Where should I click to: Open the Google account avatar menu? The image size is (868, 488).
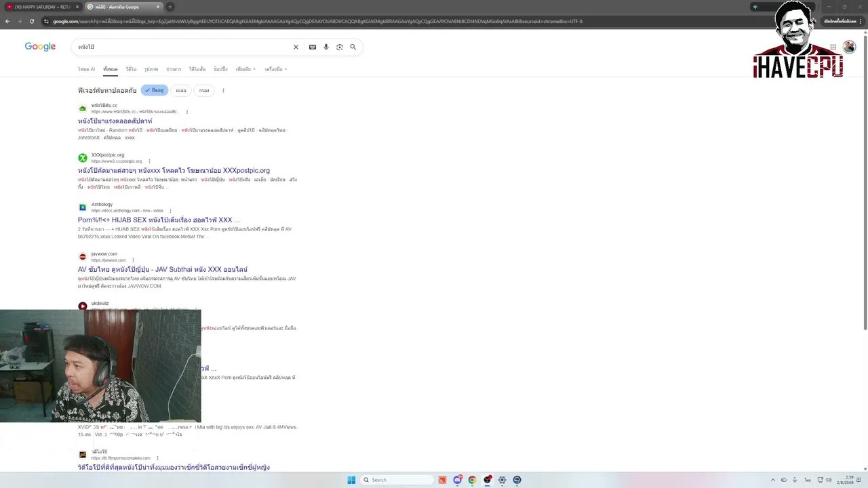point(849,47)
